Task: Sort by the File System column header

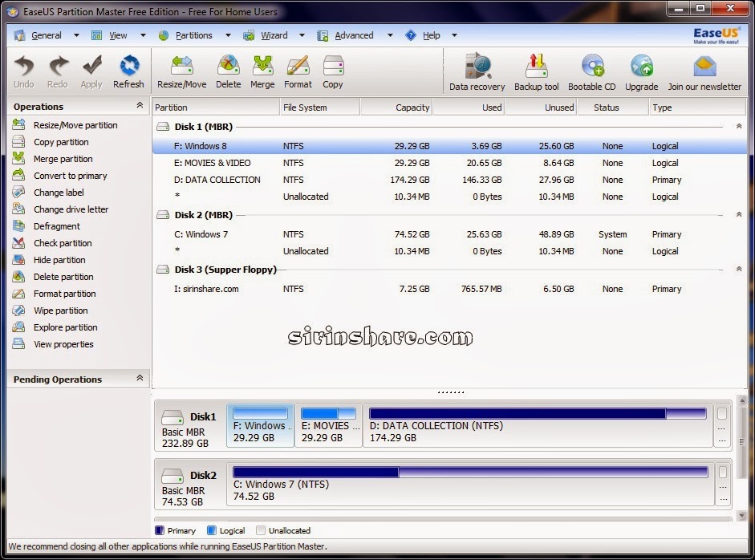Action: tap(319, 108)
